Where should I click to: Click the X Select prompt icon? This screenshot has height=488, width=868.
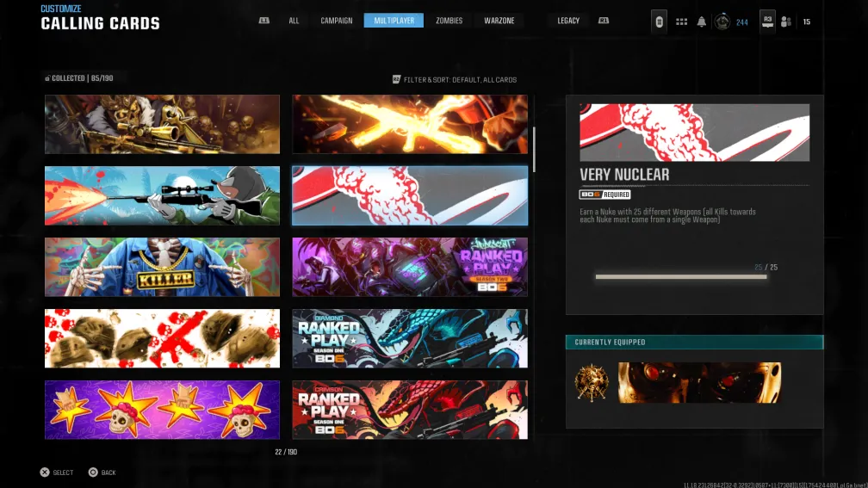point(45,472)
